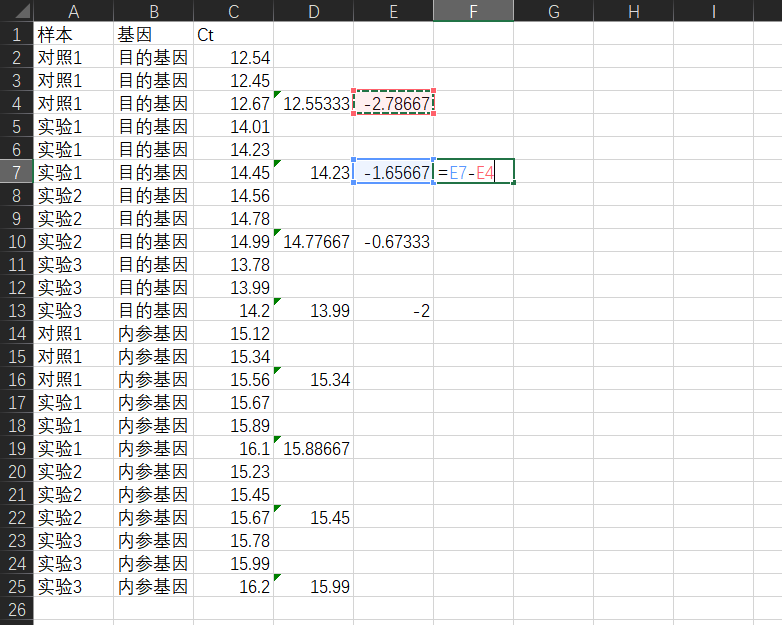Click 实验3 cell in row 25
The image size is (782, 625).
pyautogui.click(x=73, y=587)
